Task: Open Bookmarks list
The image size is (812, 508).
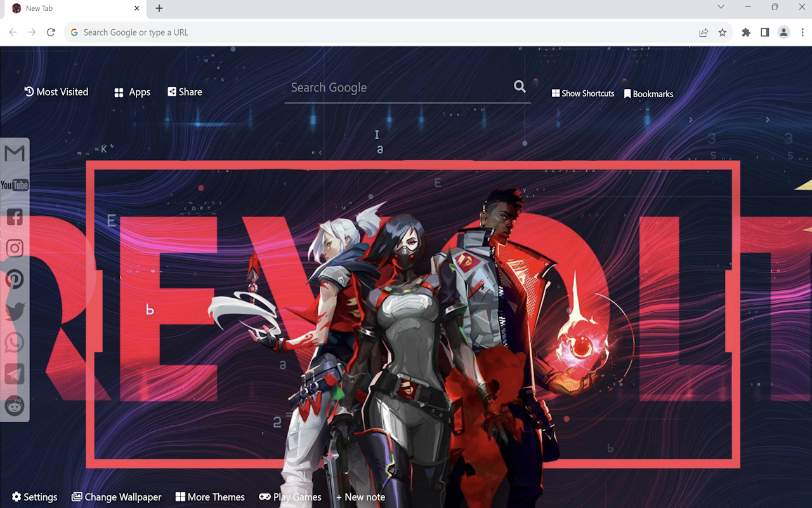Action: coord(648,94)
